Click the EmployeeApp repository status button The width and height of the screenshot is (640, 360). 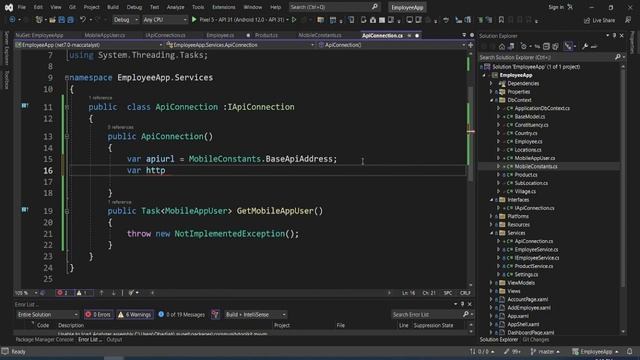[x=596, y=351]
